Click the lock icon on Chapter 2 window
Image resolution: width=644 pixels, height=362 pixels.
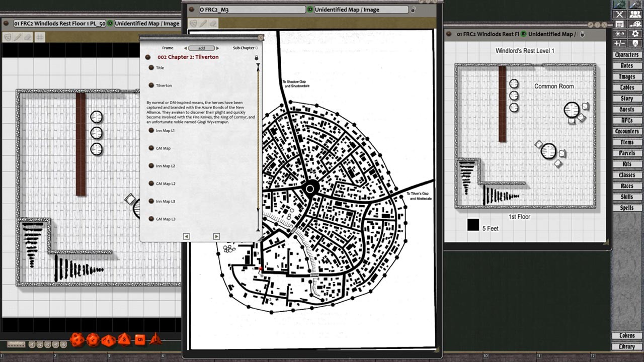pyautogui.click(x=256, y=58)
